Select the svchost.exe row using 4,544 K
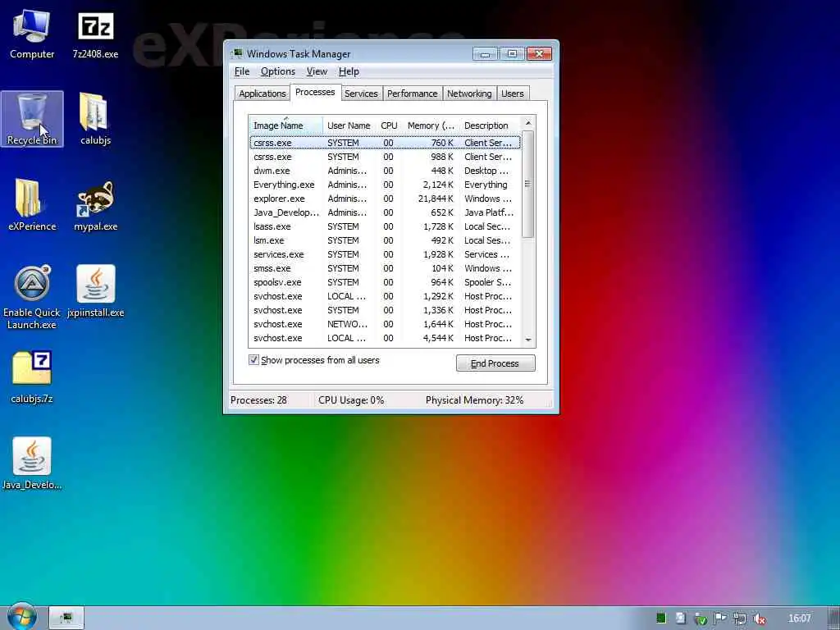Viewport: 840px width, 630px height. click(385, 338)
